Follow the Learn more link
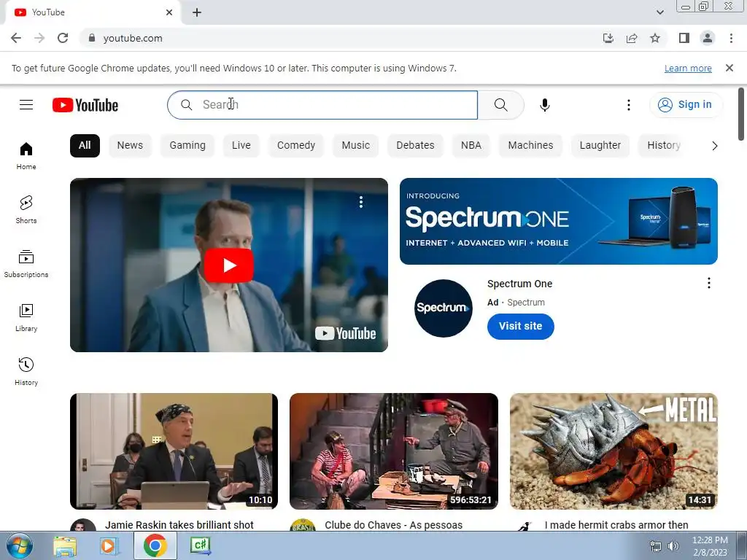 (x=688, y=68)
